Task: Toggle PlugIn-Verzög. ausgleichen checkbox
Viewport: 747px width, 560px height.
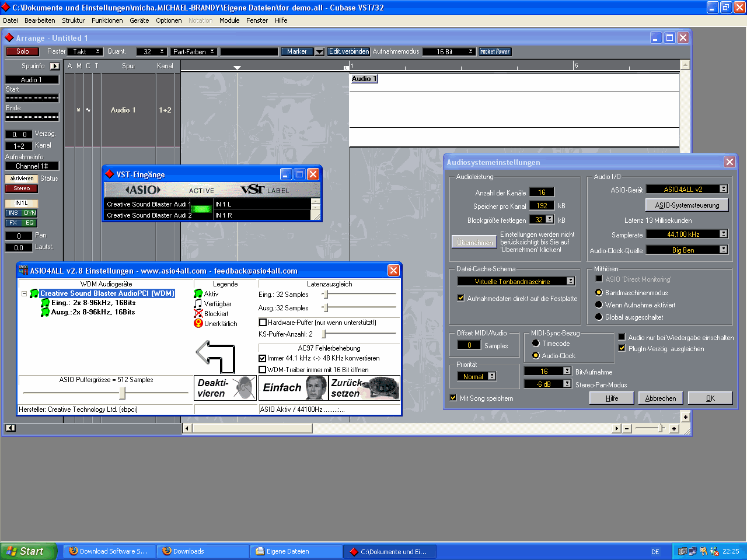Action: coord(622,348)
